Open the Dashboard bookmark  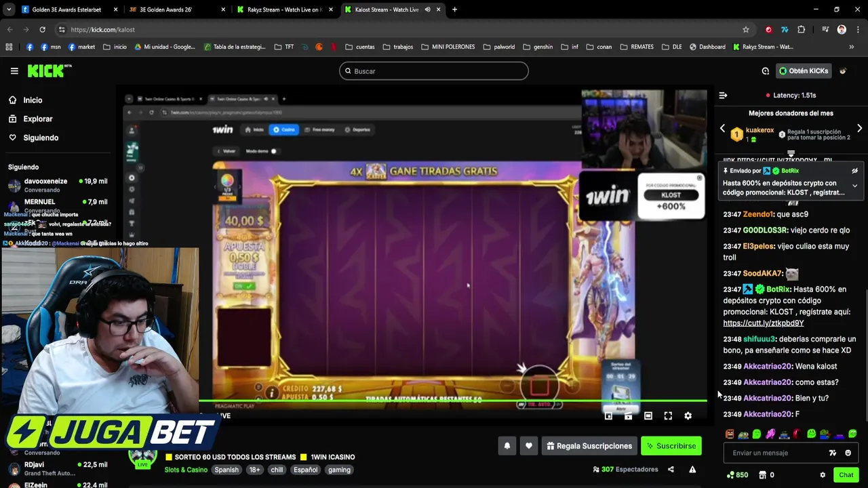tap(707, 47)
